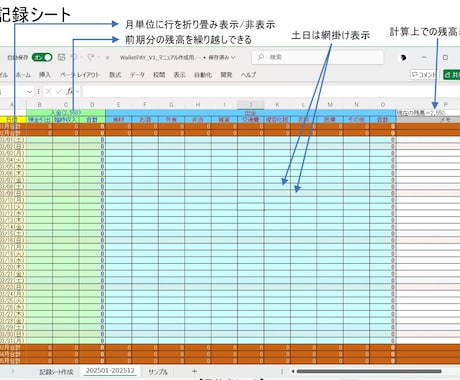460x380 pixels.
Task: Expand the Name Box dropdown arrow
Action: pos(30,91)
